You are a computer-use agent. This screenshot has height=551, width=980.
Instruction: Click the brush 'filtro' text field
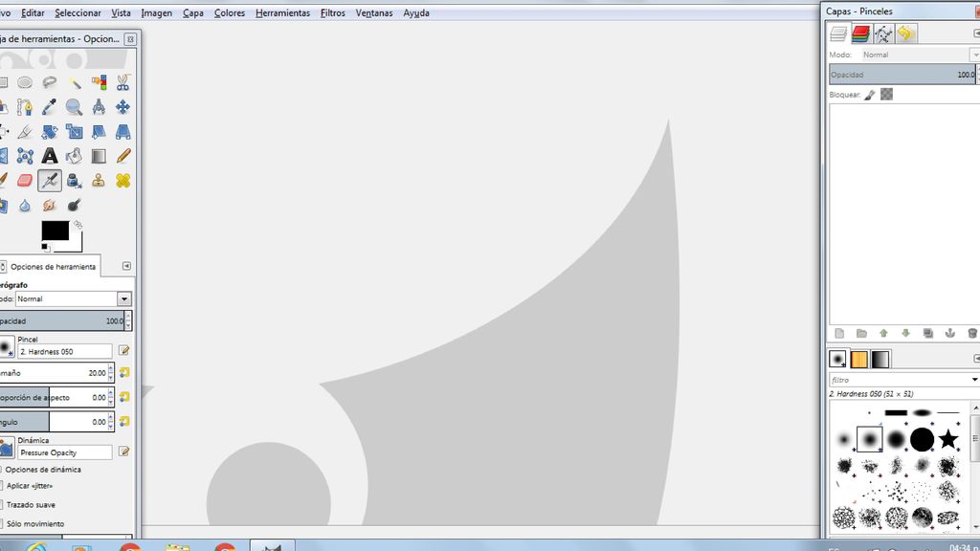point(899,380)
